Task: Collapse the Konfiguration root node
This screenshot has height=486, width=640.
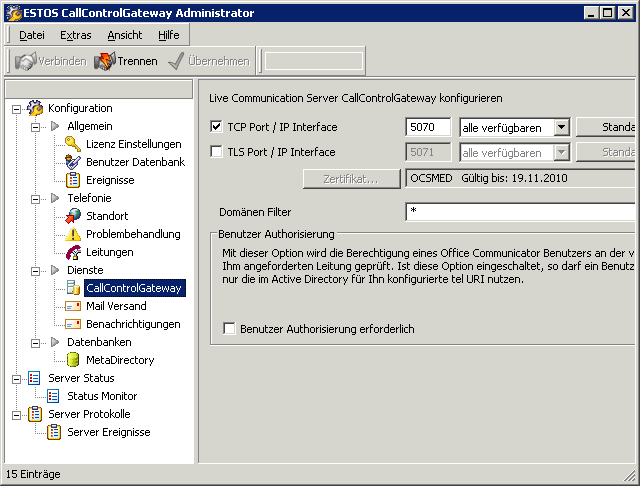Action: pos(16,109)
